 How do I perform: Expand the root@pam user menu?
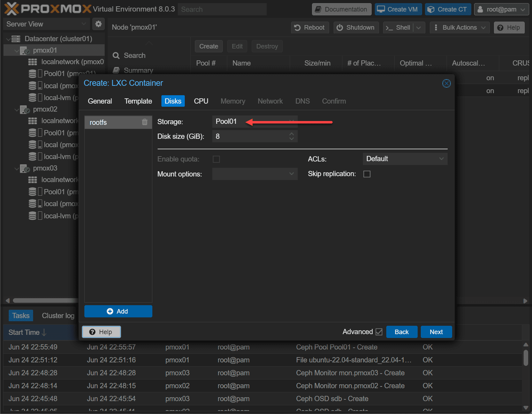(x=501, y=9)
